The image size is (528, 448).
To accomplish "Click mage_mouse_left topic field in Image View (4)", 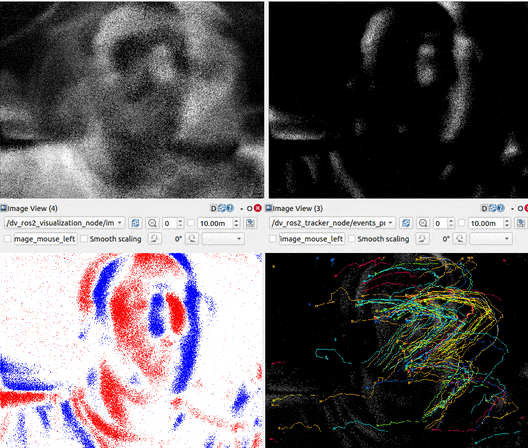I will coord(45,239).
